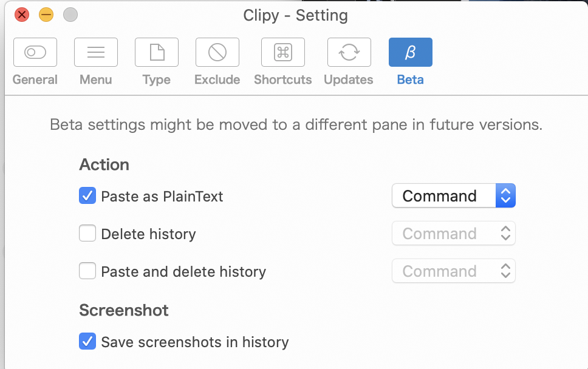Click the Exclude tab label
The width and height of the screenshot is (588, 369).
pyautogui.click(x=217, y=80)
